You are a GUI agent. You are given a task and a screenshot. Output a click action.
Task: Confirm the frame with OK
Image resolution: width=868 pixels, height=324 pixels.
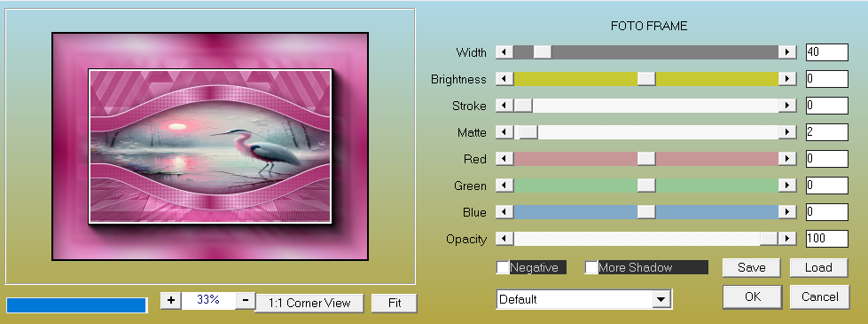[753, 296]
